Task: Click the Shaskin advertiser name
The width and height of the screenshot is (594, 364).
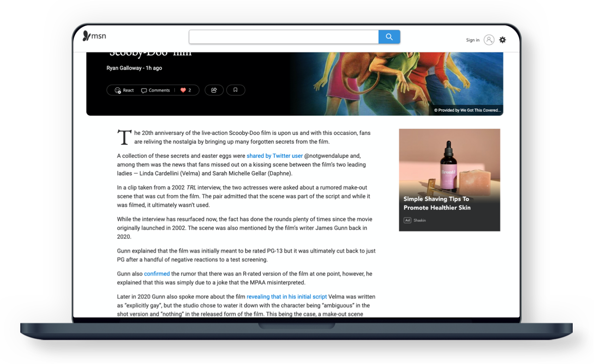Action: pos(420,221)
